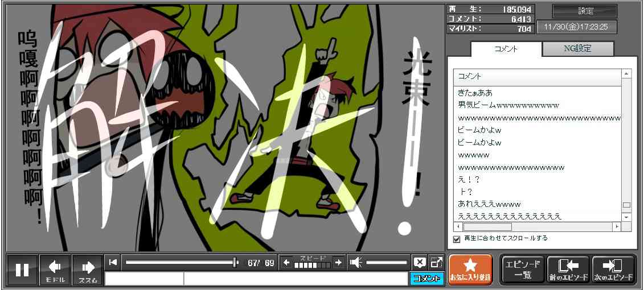This screenshot has height=290, width=644.
Task: Hide on-screen comments with speech-bubble X icon
Action: click(419, 262)
